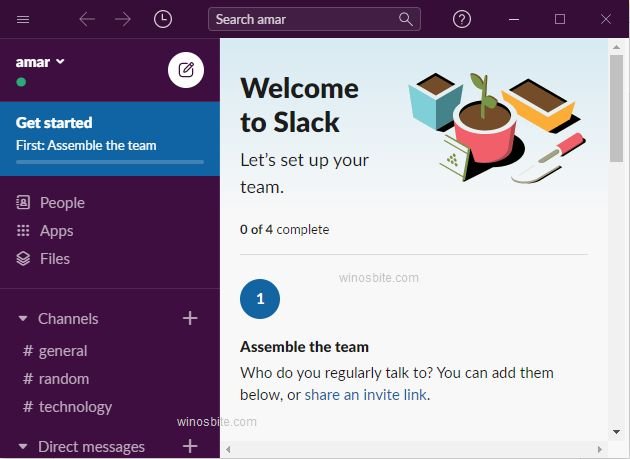630x459 pixels.
Task: Compose a new message
Action: (x=186, y=70)
